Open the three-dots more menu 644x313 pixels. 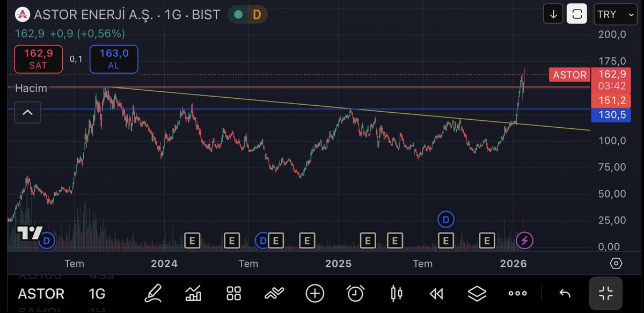[x=517, y=294]
